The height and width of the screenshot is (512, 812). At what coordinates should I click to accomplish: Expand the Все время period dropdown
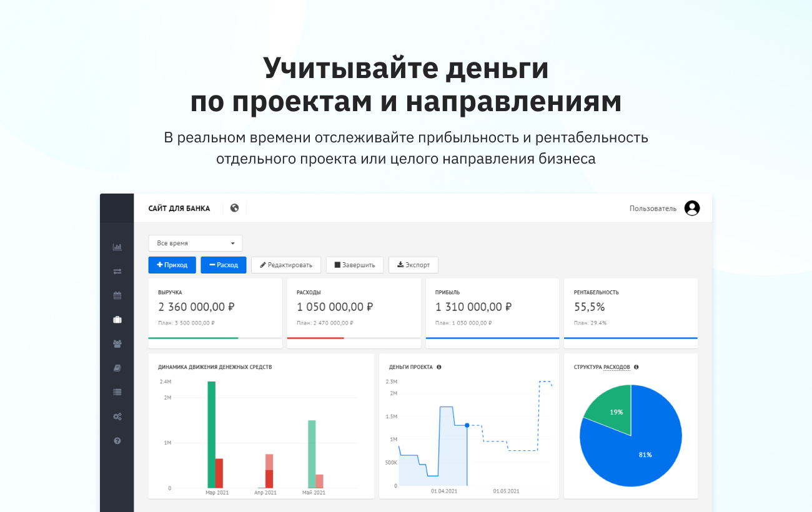click(195, 243)
